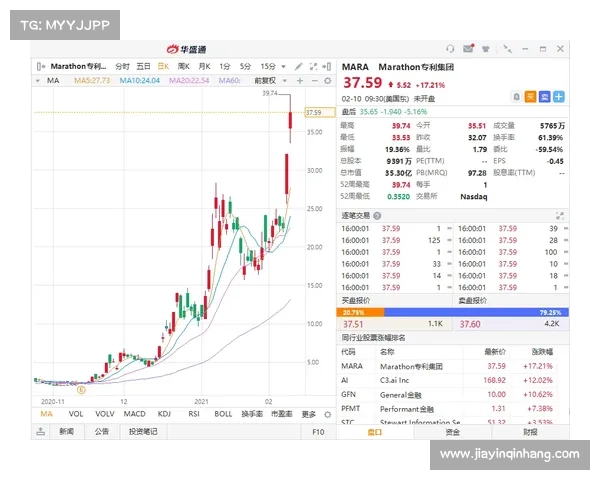This screenshot has height=480, width=600.
Task: Switch chart to 分时 view
Action: [122, 67]
